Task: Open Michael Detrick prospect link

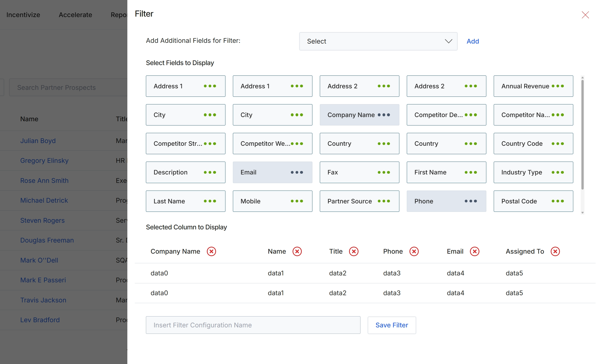Action: click(44, 200)
